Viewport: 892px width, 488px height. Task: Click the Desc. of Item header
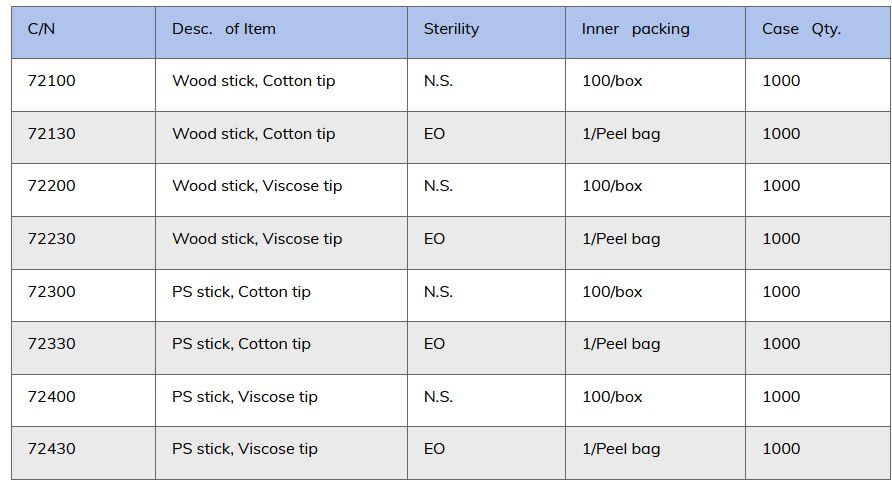point(223,29)
